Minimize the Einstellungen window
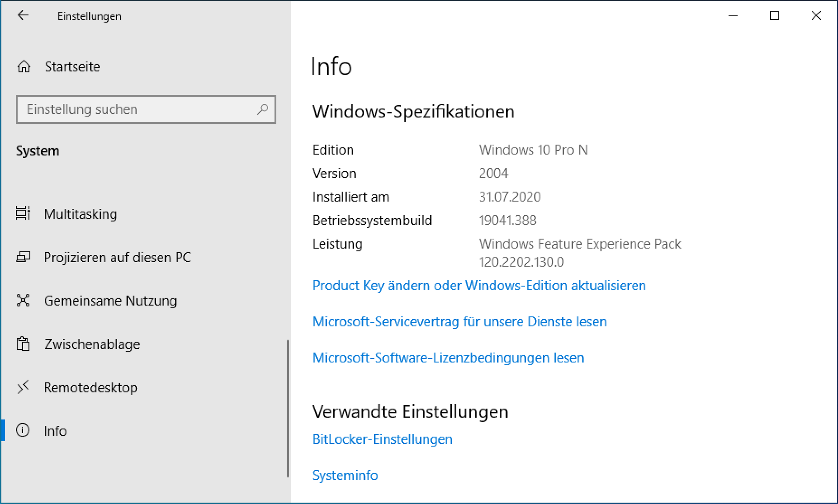This screenshot has height=504, width=838. coord(733,16)
